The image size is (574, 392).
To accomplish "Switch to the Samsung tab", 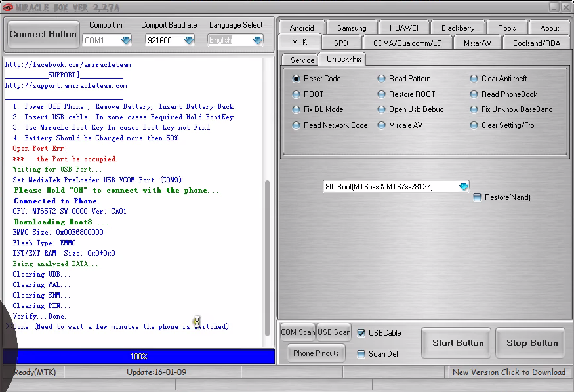I will (352, 28).
